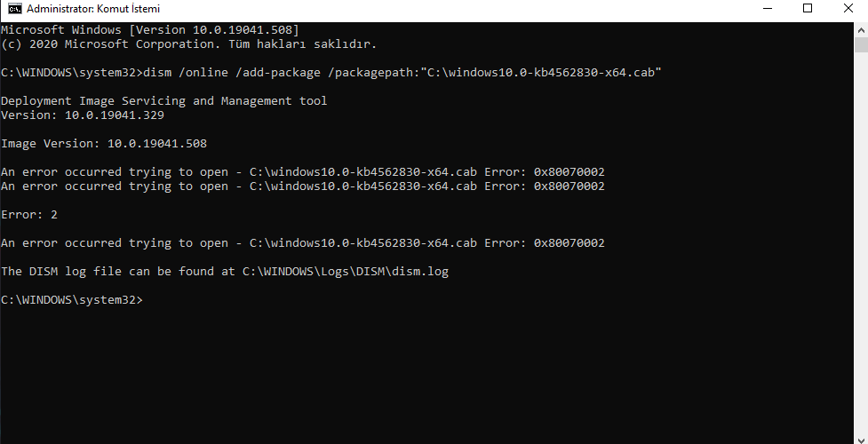Click the Error: 2 line
868x444 pixels.
tap(29, 215)
